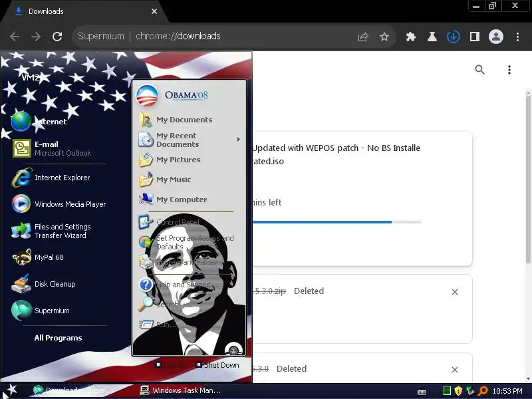The width and height of the screenshot is (532, 399).
Task: Click the browser forward arrow
Action: pos(36,37)
